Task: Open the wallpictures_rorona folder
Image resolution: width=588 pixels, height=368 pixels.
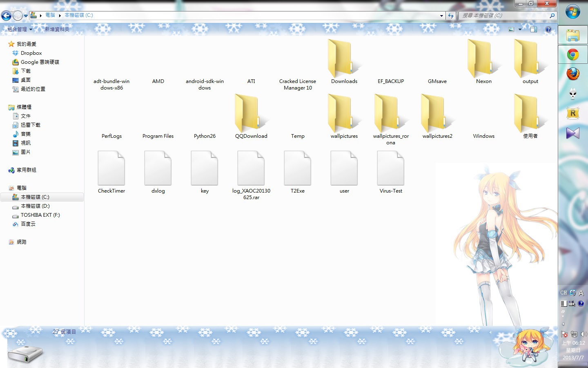Action: pos(391,119)
